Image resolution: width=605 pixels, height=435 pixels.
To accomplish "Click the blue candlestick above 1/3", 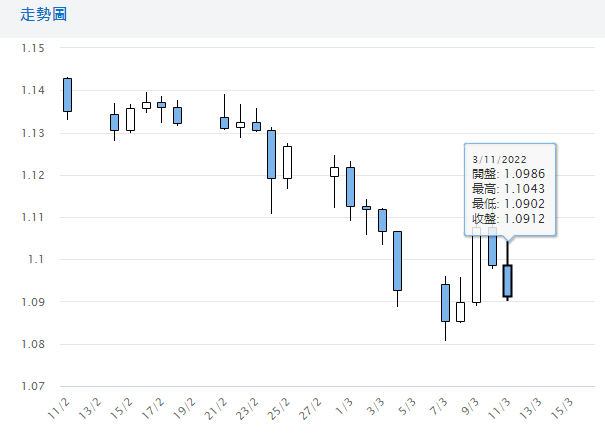I will click(x=350, y=187).
